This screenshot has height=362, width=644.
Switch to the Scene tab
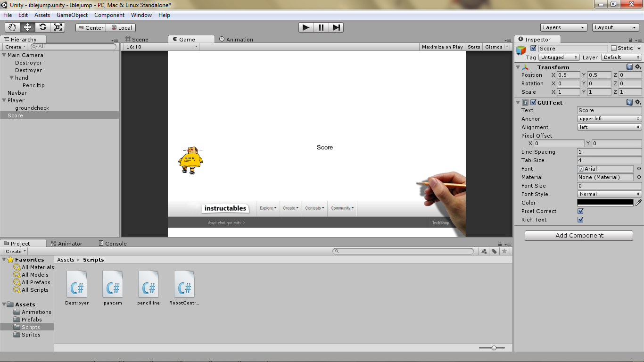click(137, 40)
